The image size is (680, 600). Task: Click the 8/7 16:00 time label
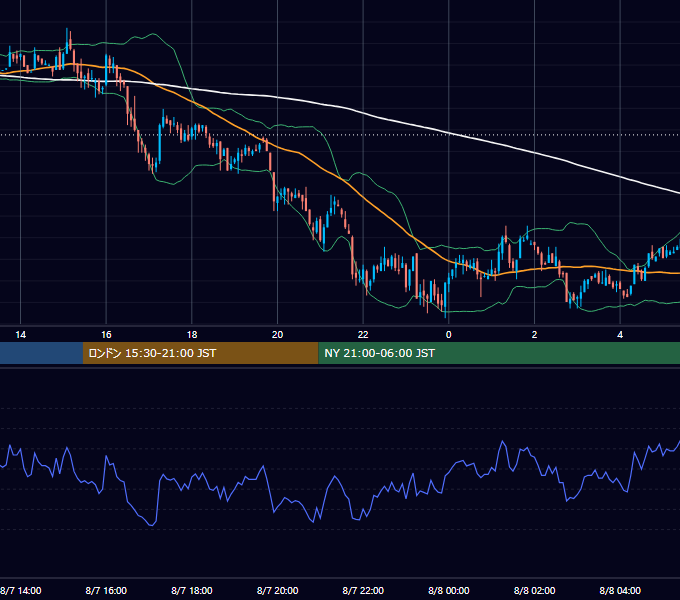coord(106,590)
